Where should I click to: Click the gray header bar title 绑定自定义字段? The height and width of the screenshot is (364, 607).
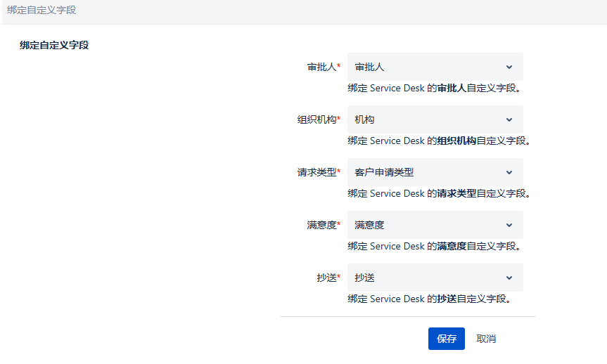point(41,11)
